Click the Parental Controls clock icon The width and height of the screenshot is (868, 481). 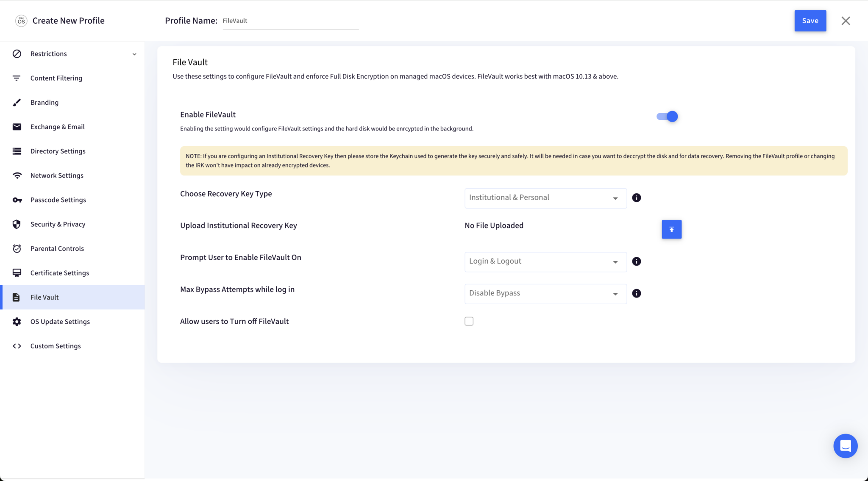[x=17, y=249]
